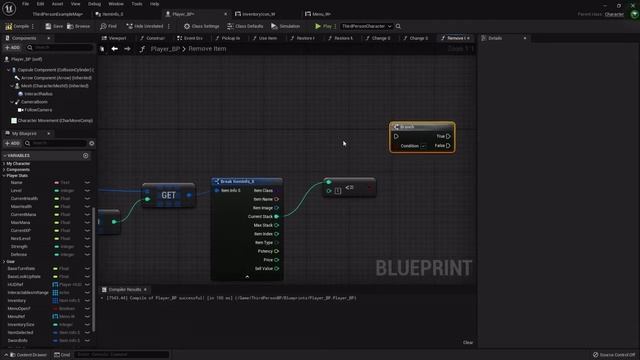Navigate back in graph history
Screen dimensions: 640x360
(x=115, y=49)
